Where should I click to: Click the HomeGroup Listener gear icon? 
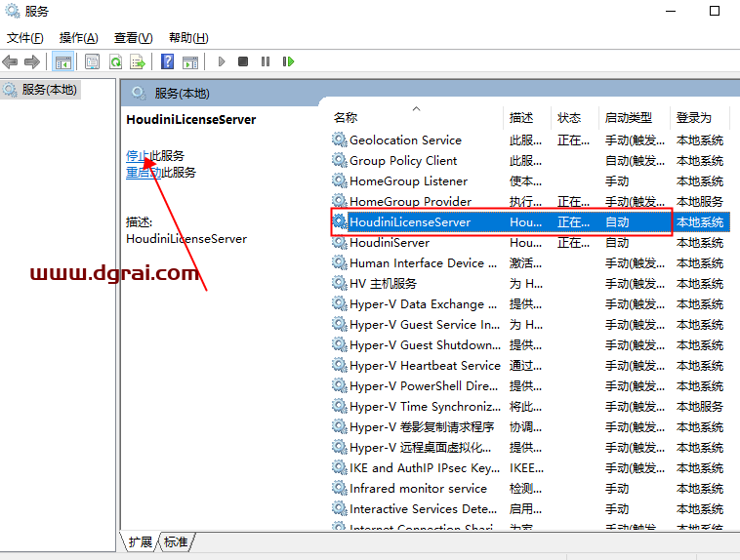[x=340, y=180]
